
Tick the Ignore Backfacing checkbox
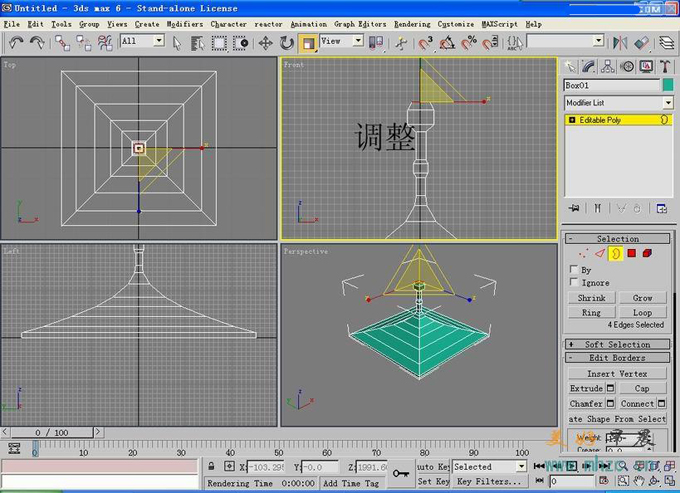tap(573, 283)
